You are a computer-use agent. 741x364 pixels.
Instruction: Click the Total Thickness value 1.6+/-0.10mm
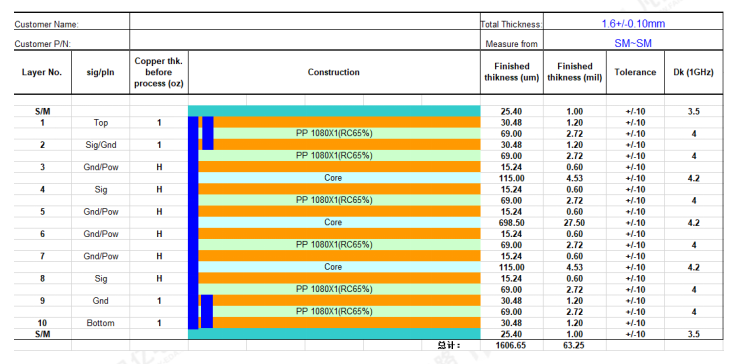point(633,23)
